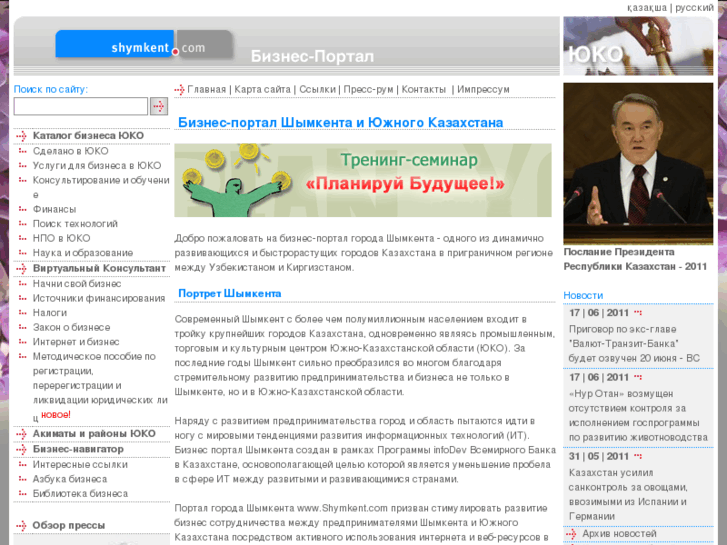Click the Бизнес-Портал header title
727x545 pixels.
(x=312, y=56)
